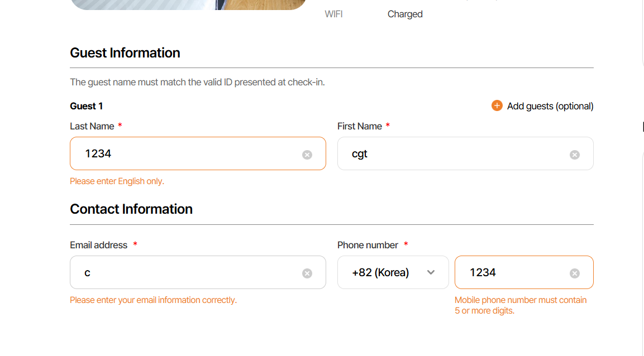This screenshot has height=356, width=644.
Task: Clear the Email address field with X icon
Action: tap(307, 273)
